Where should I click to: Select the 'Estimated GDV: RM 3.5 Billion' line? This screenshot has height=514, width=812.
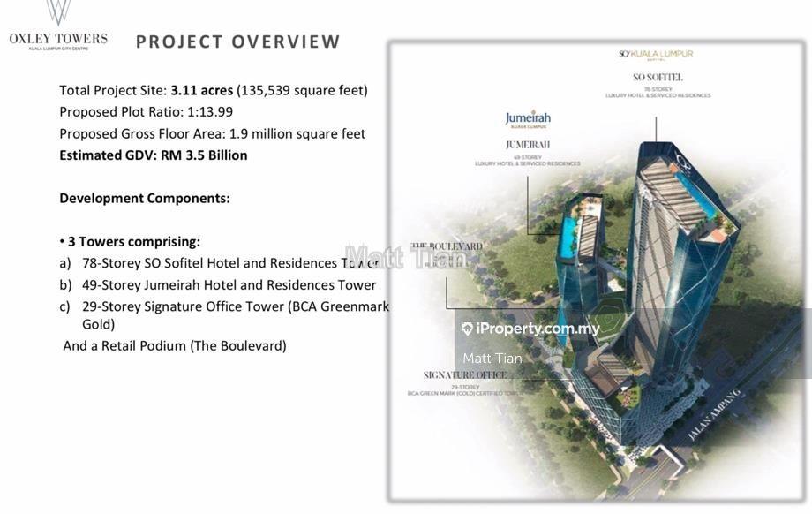point(153,155)
